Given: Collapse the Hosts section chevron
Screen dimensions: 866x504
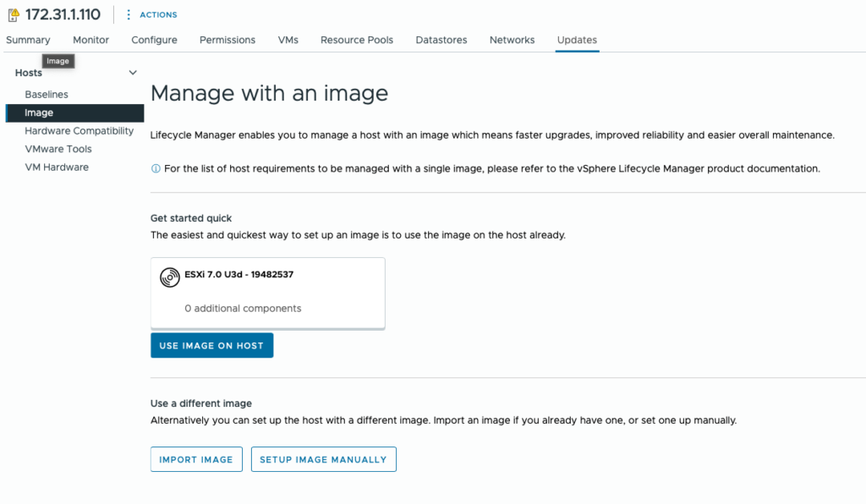Looking at the screenshot, I should [133, 73].
